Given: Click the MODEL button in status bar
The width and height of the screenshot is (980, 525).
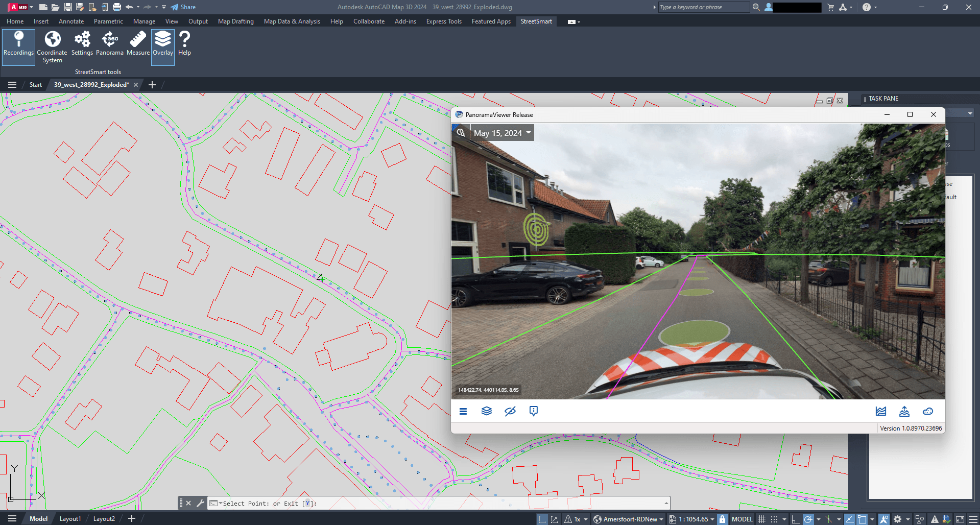Looking at the screenshot, I should (x=742, y=519).
